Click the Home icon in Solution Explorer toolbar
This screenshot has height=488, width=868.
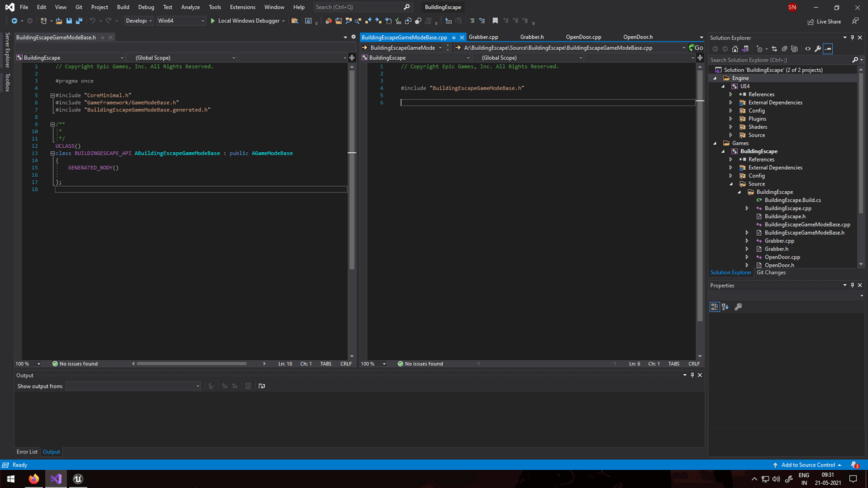735,48
